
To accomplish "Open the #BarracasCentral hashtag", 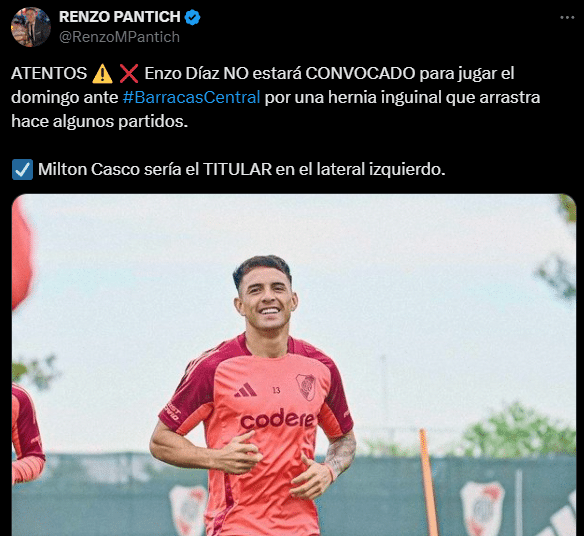I will [191, 97].
